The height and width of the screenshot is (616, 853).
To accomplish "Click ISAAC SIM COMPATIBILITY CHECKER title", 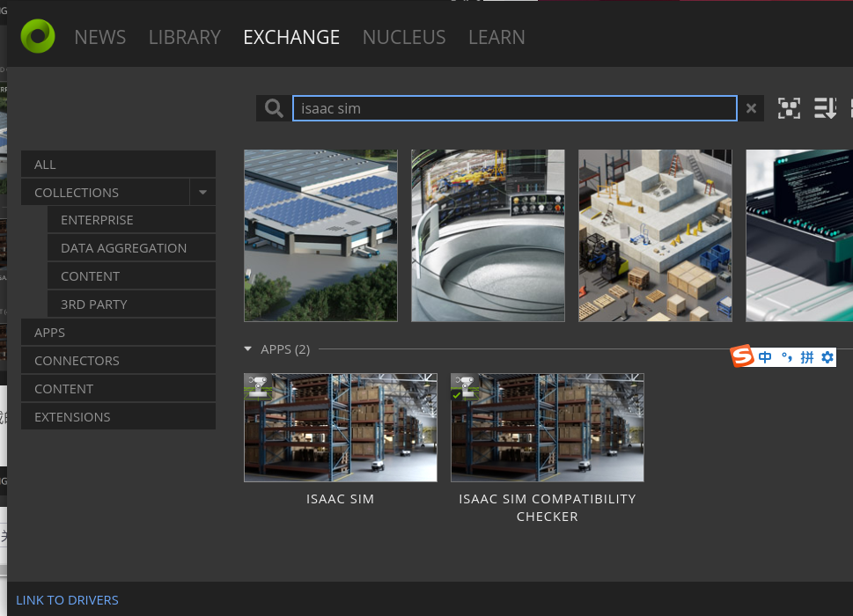I will (548, 508).
